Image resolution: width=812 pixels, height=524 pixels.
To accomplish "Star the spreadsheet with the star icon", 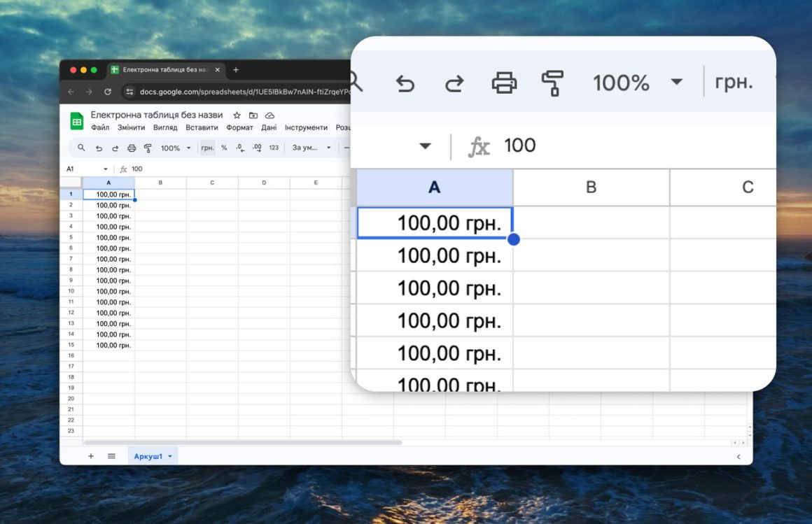I will 237,115.
